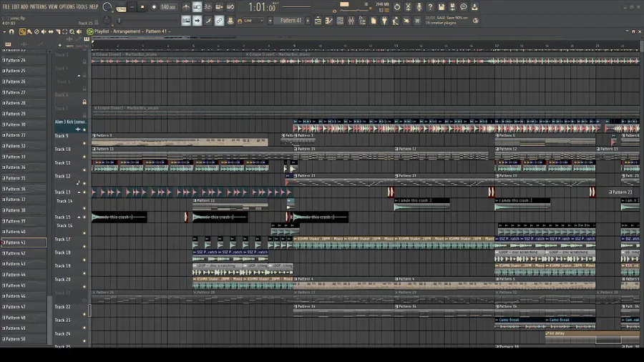Toggle Song/Pattern mode switch
The image size is (644, 362).
pos(121,7)
